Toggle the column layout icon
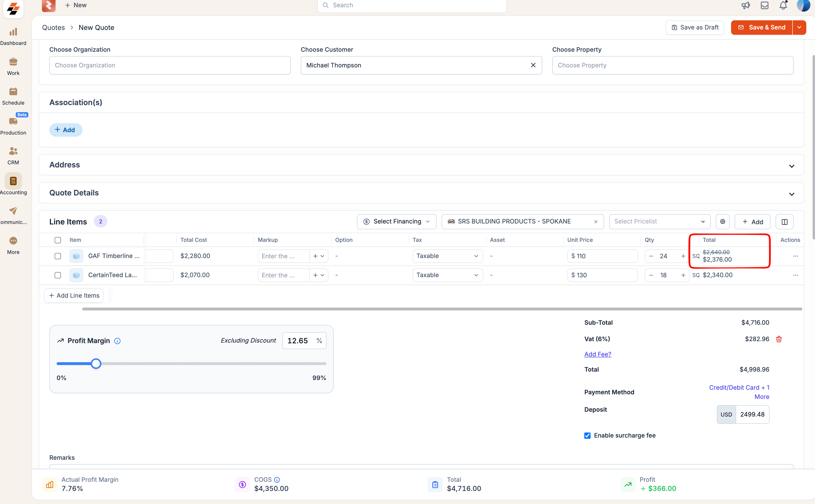The image size is (815, 504). pos(784,222)
